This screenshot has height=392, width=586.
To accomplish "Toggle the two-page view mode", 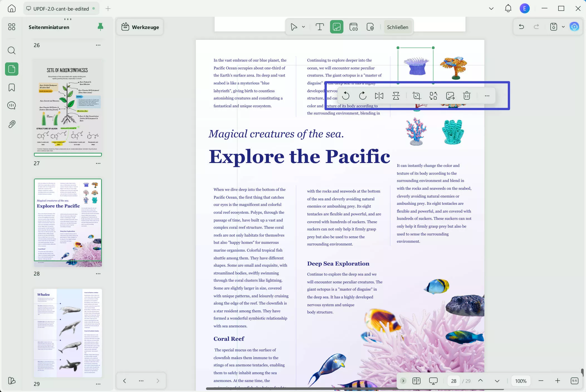I will click(416, 381).
